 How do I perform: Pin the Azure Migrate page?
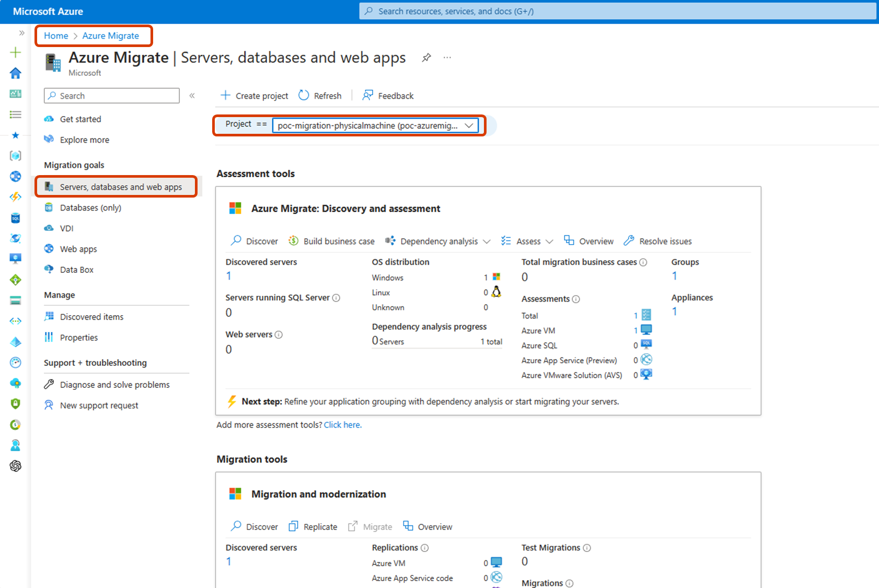(x=426, y=57)
